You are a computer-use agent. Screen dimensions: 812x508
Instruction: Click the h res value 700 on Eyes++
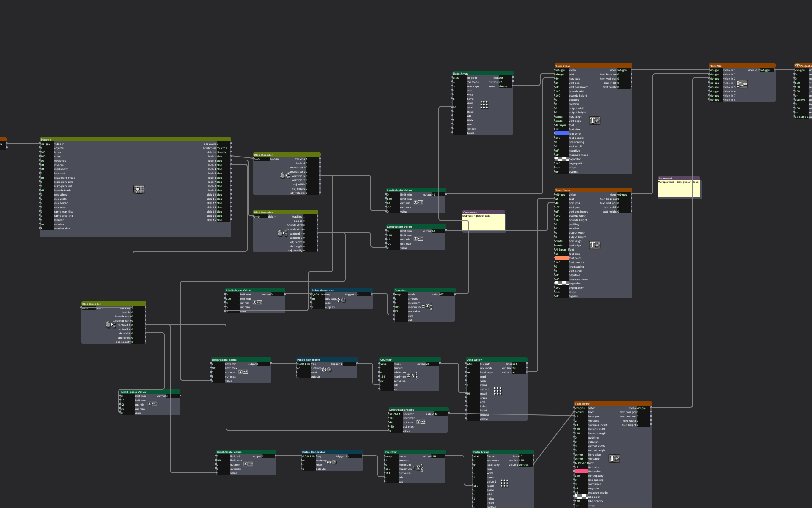pos(47,152)
